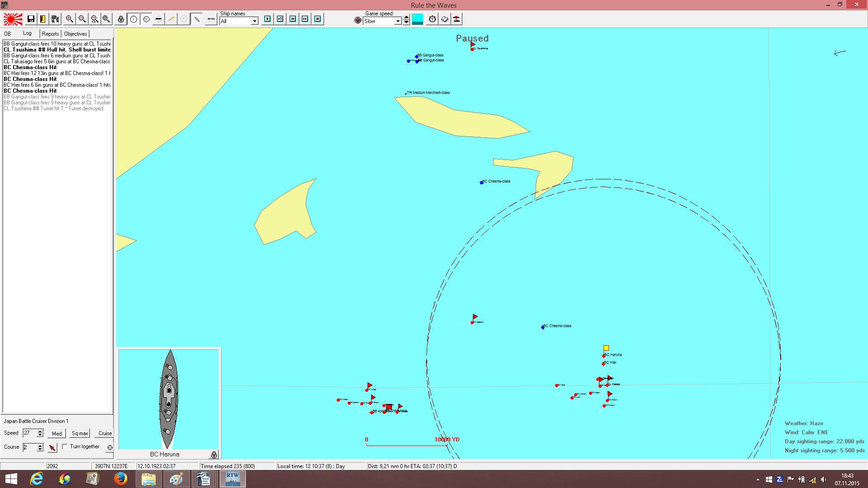This screenshot has height=488, width=868.
Task: Click the Sq max speed button
Action: click(80, 433)
